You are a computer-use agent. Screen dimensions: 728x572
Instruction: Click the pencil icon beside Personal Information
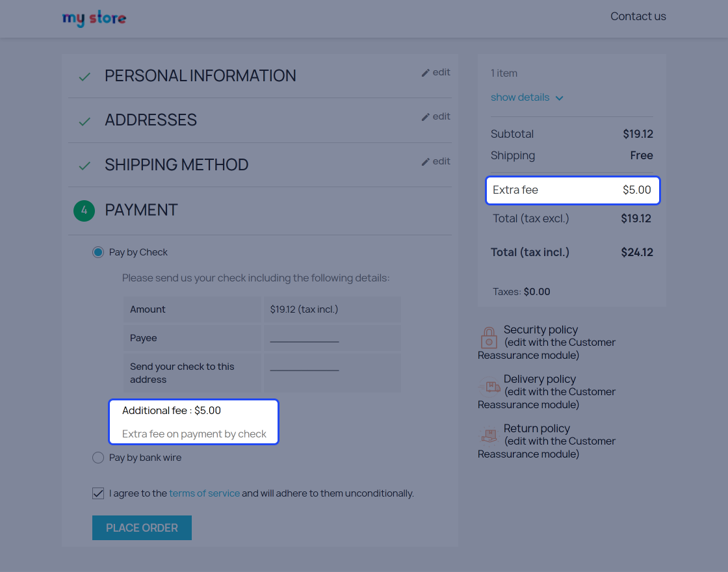[426, 73]
